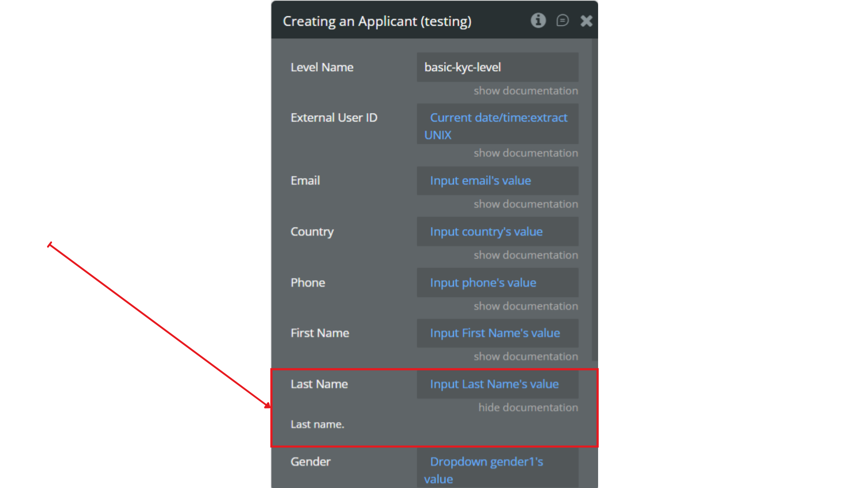The width and height of the screenshot is (868, 488).
Task: Edit Input country's value expression
Action: (x=486, y=232)
